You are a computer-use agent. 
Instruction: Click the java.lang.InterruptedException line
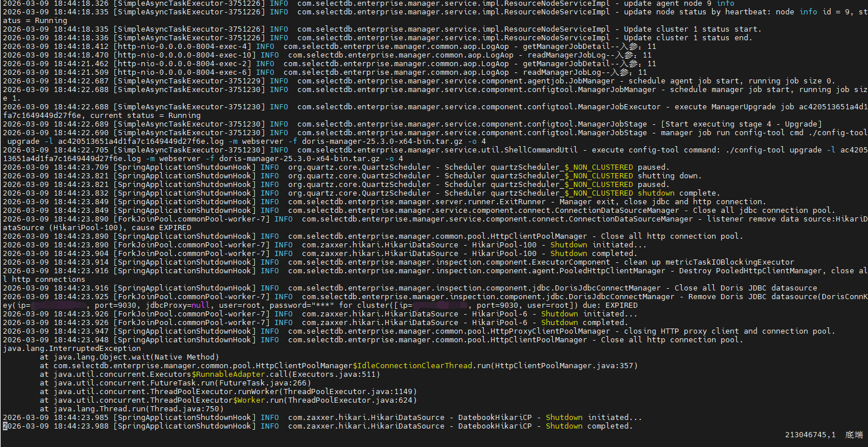72,349
